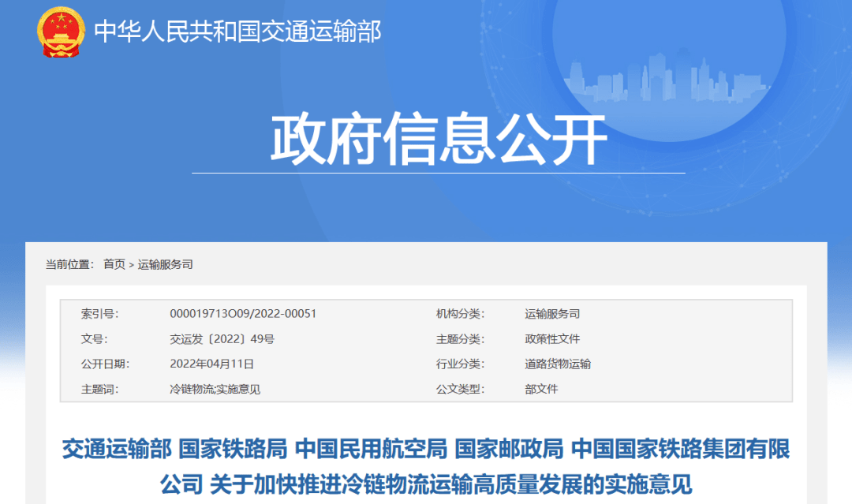Select 道路货物运输 value
The width and height of the screenshot is (852, 504).
[x=558, y=364]
